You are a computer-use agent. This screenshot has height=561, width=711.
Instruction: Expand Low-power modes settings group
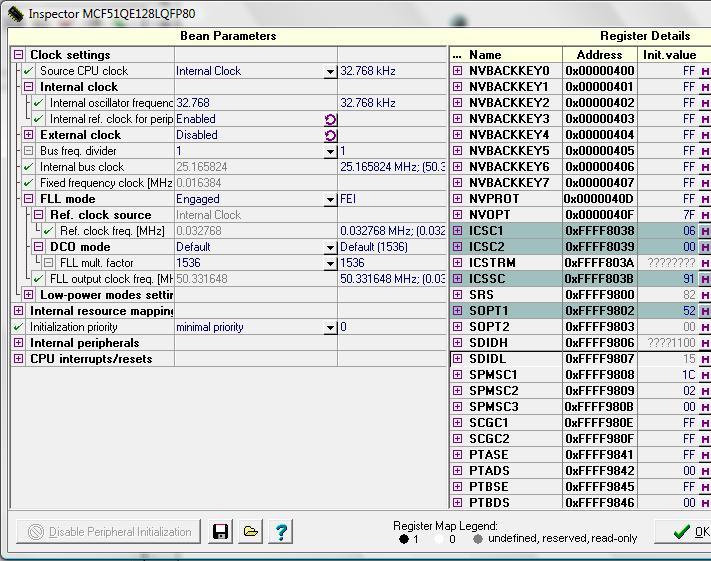point(29,295)
